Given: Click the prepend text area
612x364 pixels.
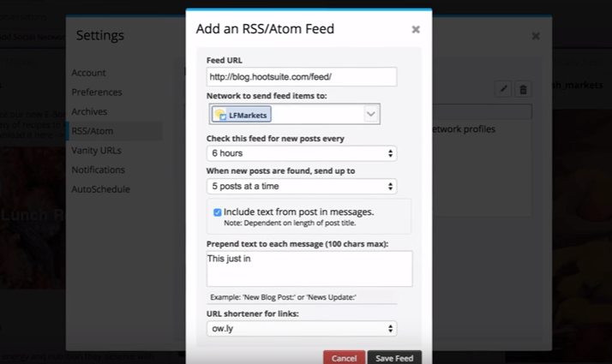Looking at the screenshot, I should tap(309, 269).
